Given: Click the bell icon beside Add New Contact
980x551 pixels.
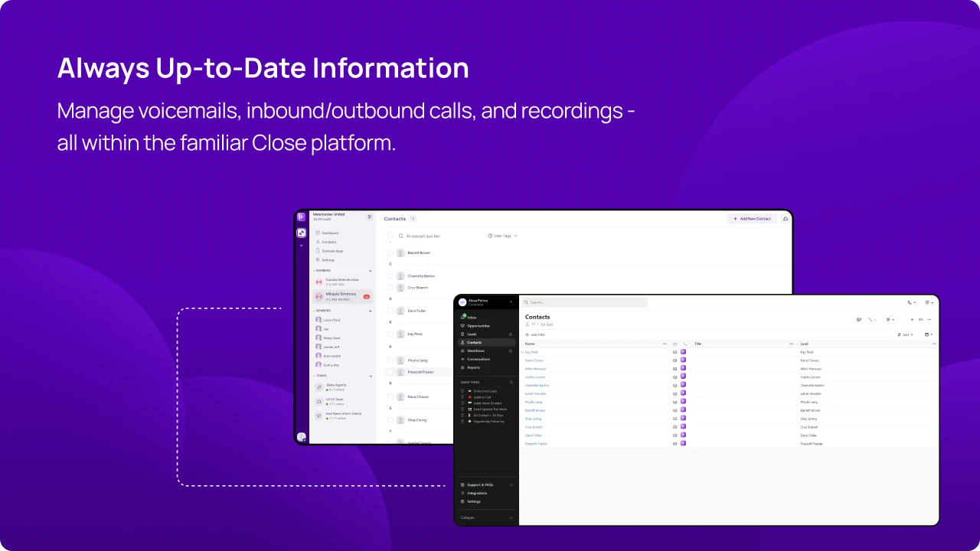Looking at the screenshot, I should coord(785,219).
